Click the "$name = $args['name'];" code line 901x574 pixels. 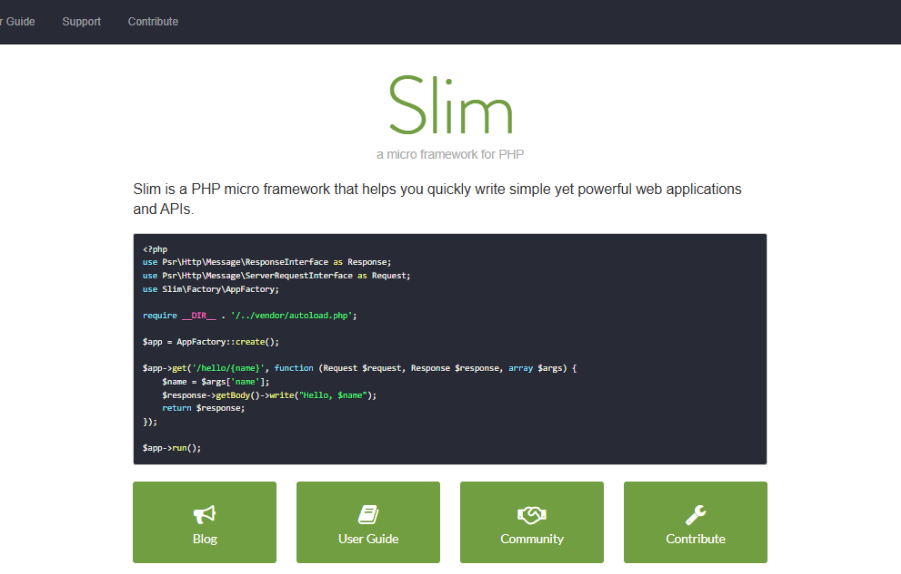click(x=215, y=382)
